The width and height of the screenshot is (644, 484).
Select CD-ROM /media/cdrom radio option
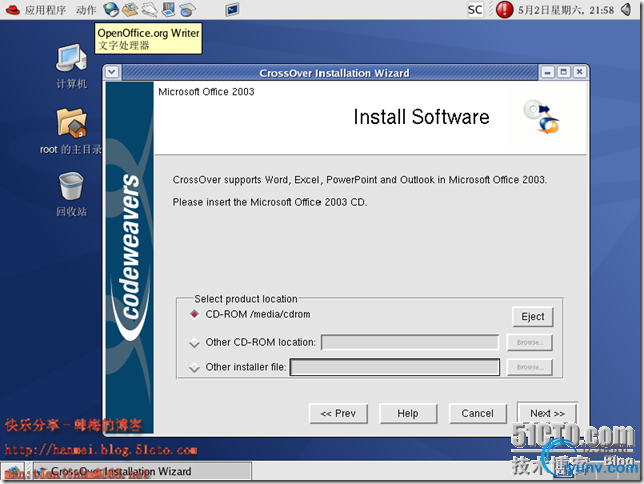(x=194, y=314)
